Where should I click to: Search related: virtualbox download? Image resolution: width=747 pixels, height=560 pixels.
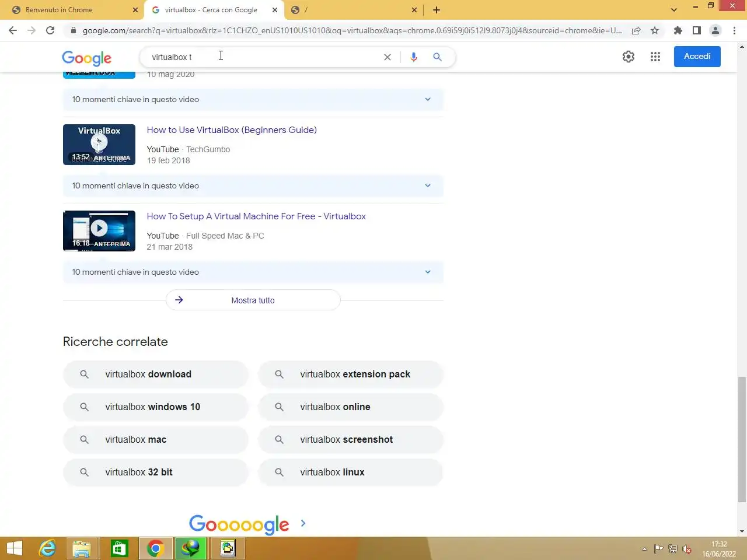tap(155, 374)
